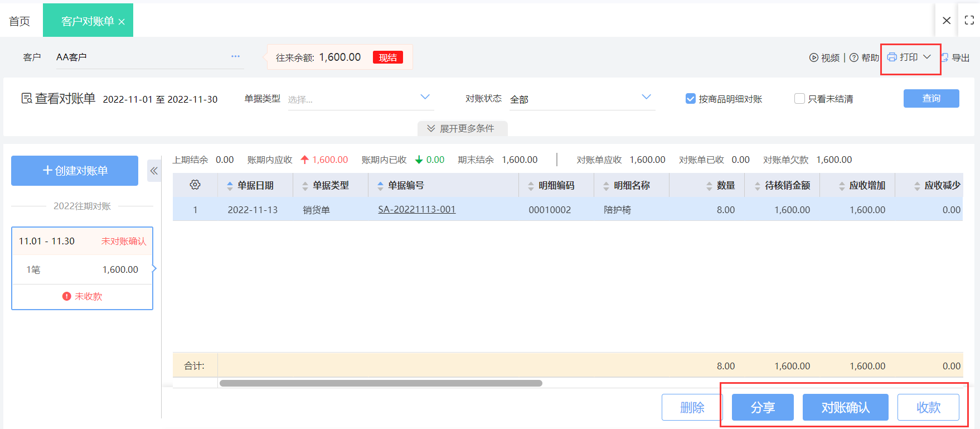Open document link SA-20221113-001

[x=416, y=209]
